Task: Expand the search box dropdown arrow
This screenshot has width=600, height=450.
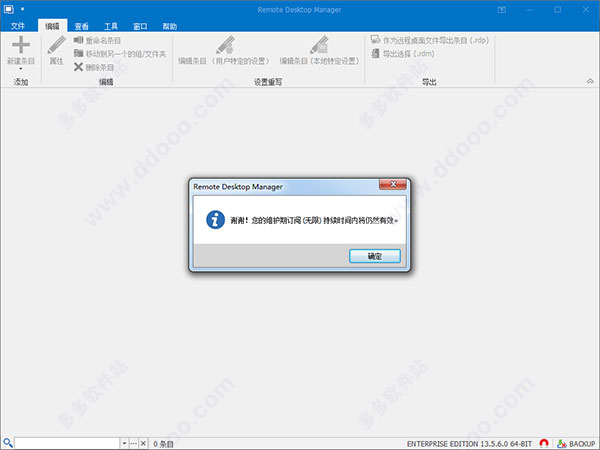Action: coord(124,443)
